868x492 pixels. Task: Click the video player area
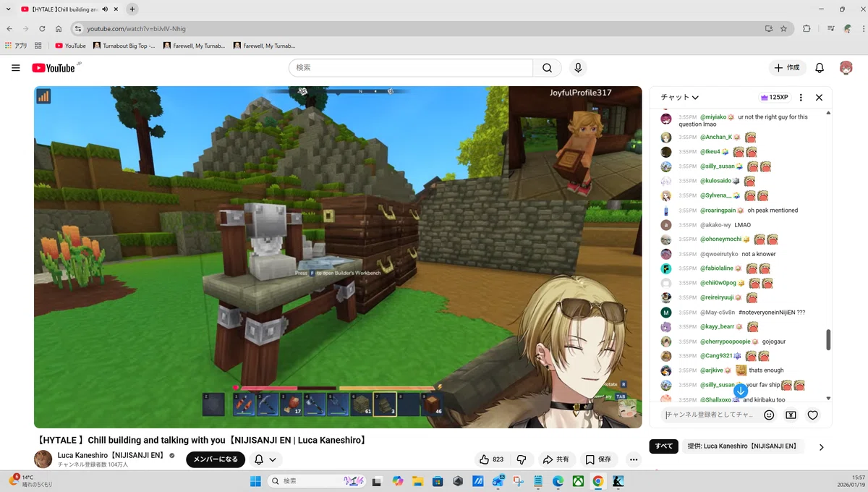click(x=338, y=257)
